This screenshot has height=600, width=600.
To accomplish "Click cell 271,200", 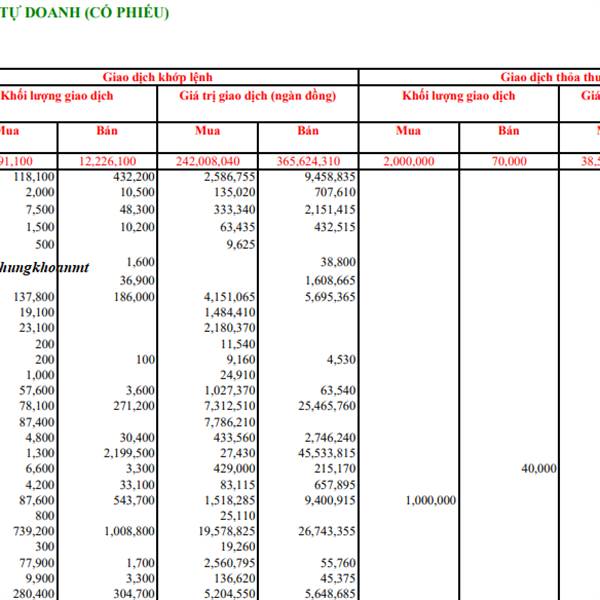I will click(134, 406).
